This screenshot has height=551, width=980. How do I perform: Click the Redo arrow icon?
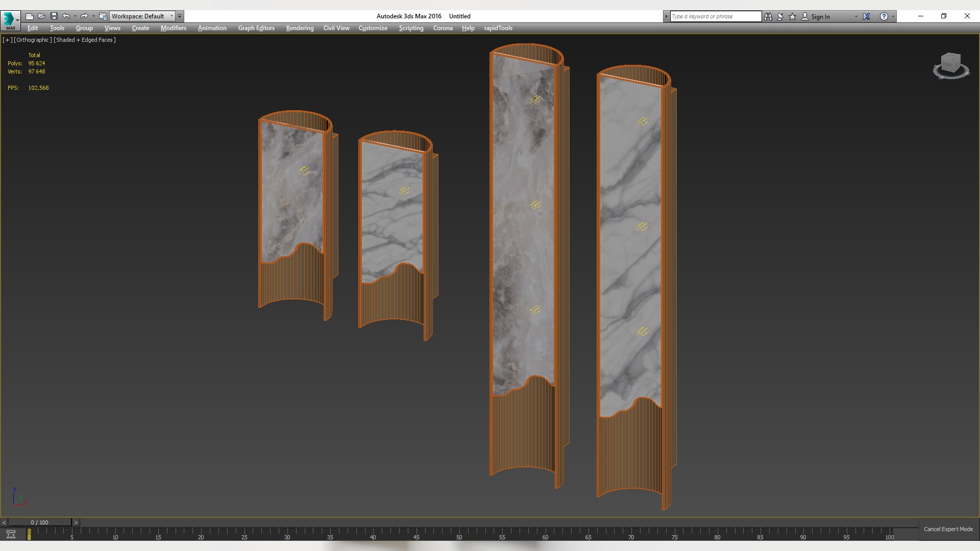tap(84, 16)
